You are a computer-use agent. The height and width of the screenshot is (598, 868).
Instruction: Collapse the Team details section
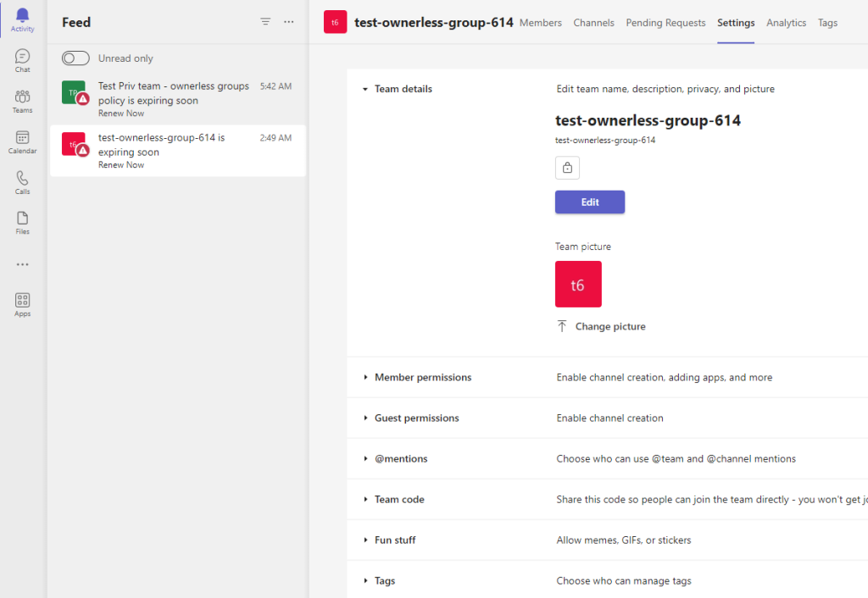(x=364, y=89)
